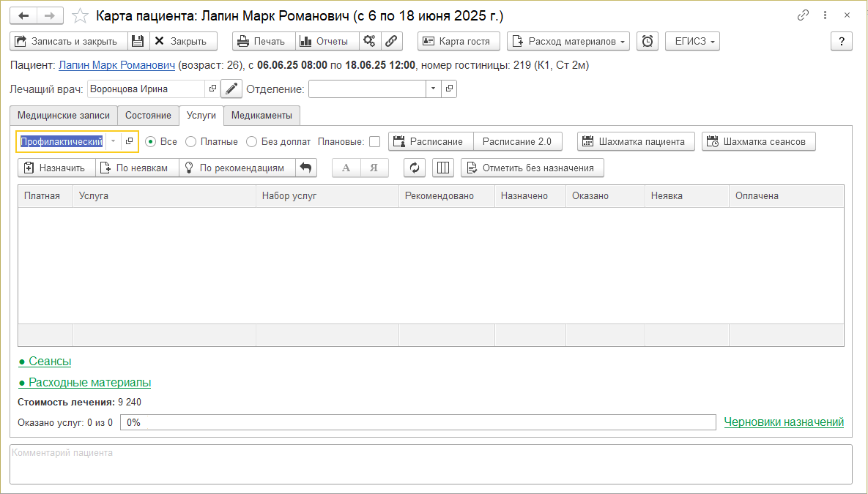Open selected Отделение via its open icon
The image size is (868, 494).
tap(449, 89)
